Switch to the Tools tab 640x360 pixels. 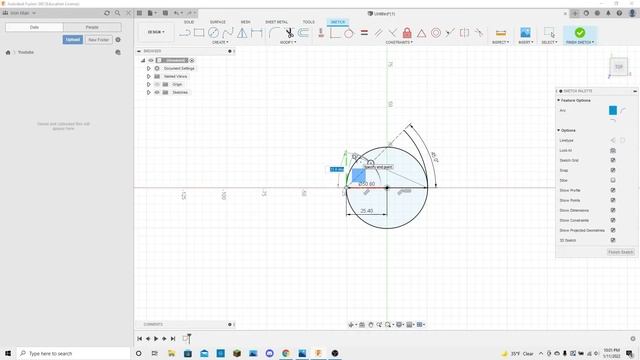point(309,22)
